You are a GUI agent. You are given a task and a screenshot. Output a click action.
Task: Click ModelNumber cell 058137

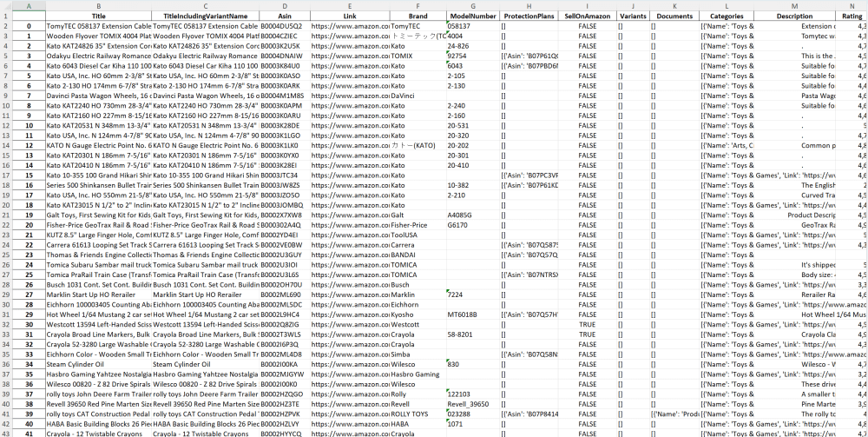(x=473, y=26)
